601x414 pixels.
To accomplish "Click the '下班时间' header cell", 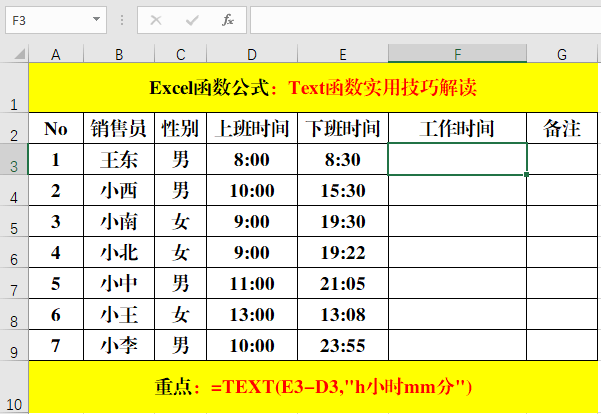I will (x=343, y=128).
